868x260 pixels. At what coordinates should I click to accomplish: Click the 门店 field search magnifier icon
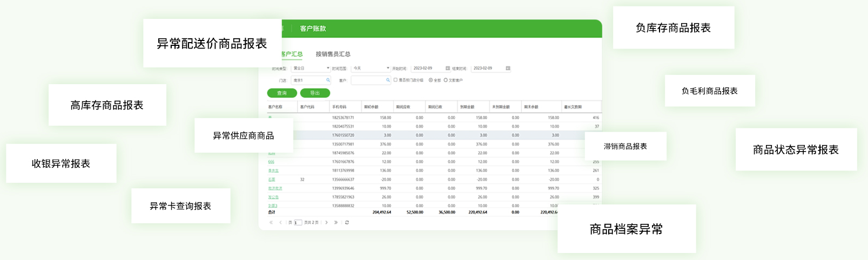(328, 80)
